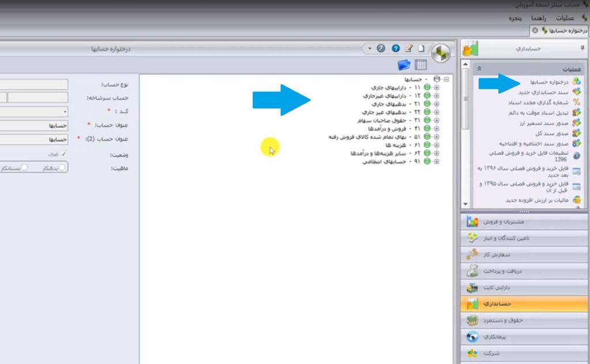Expand the ۴۱ فروش و درآمدها node
The height and width of the screenshot is (364, 590).
437,128
